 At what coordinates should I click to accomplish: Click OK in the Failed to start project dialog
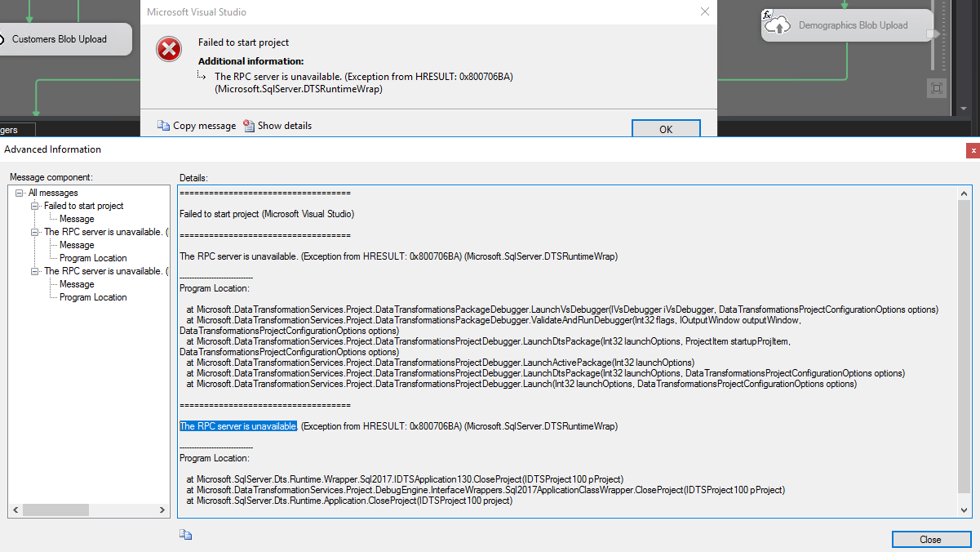(666, 129)
